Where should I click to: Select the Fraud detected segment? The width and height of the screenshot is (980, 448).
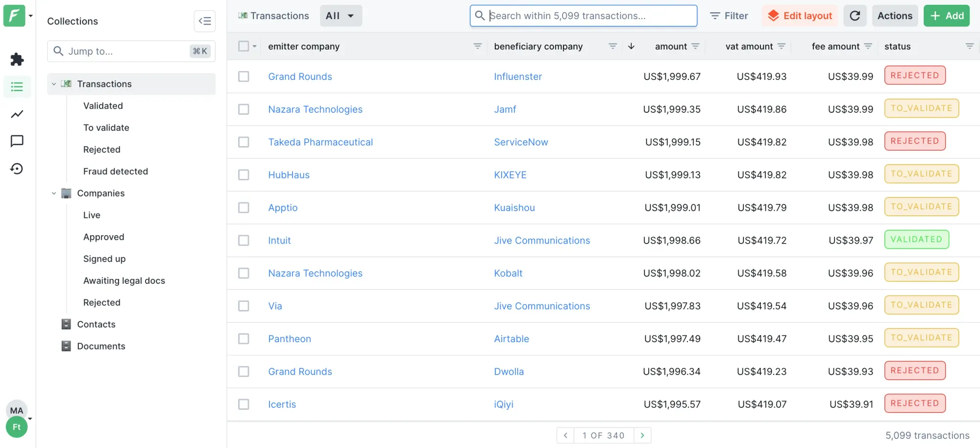[x=116, y=171]
